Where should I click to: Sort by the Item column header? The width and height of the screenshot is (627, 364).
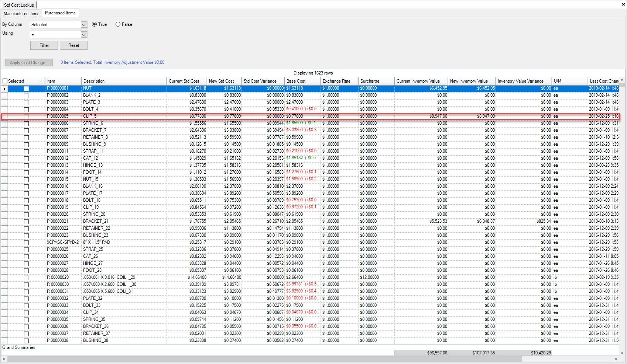coord(63,81)
